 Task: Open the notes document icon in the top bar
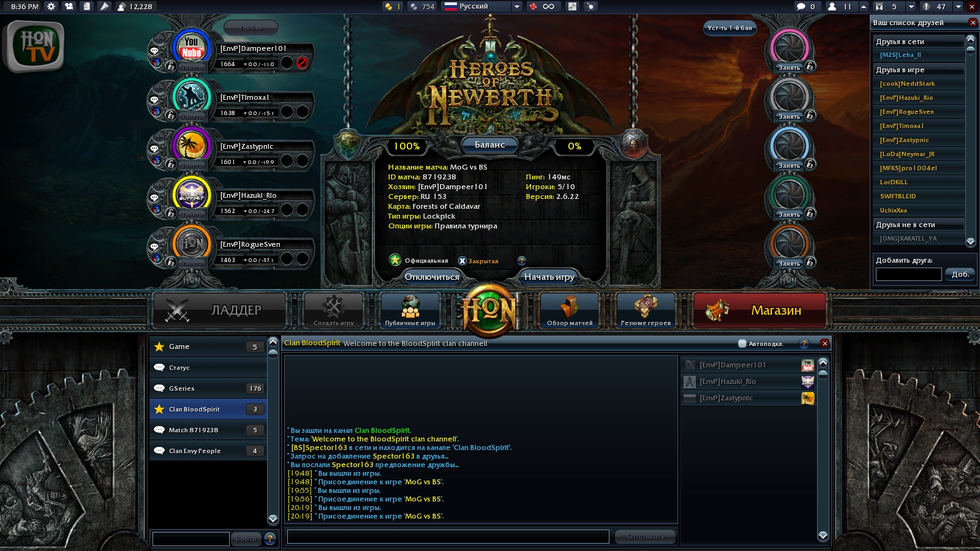[x=87, y=6]
